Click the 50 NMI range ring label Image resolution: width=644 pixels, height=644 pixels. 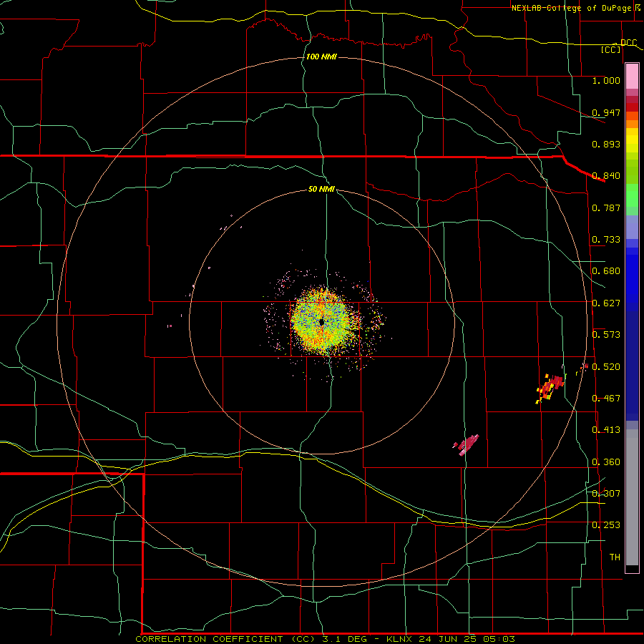[321, 189]
